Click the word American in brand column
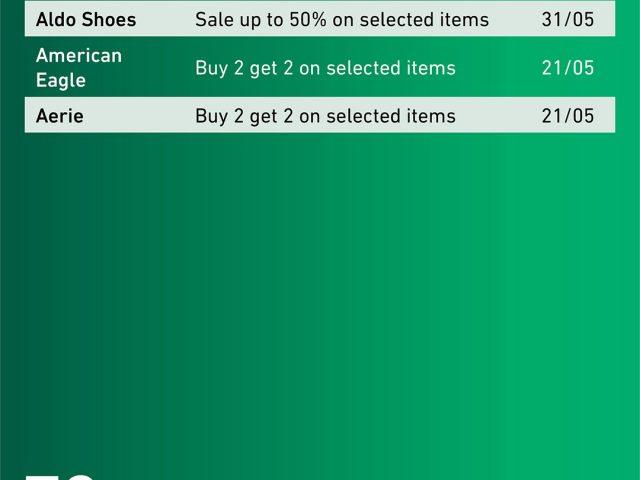This screenshot has height=480, width=640. (x=78, y=56)
